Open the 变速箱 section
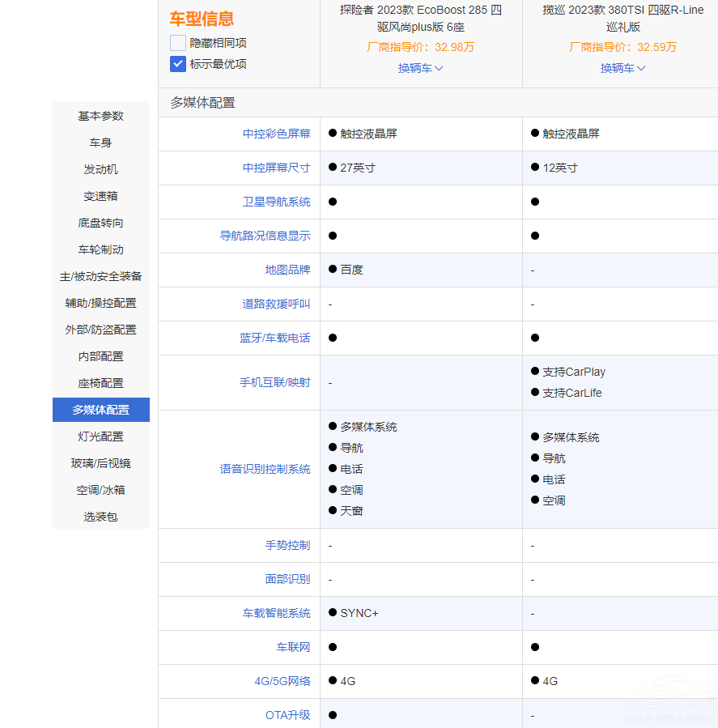718x728 pixels. click(x=100, y=196)
